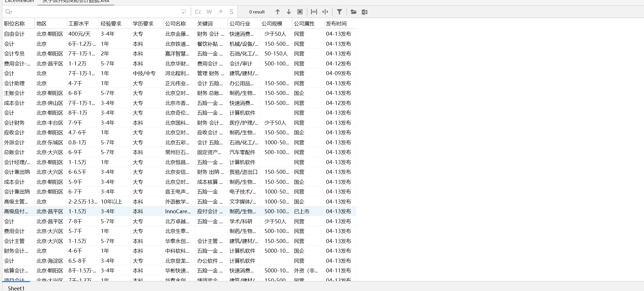Image resolution: width=644 pixels, height=291 pixels.
Task: Click the expand column width icon
Action: tap(314, 12)
